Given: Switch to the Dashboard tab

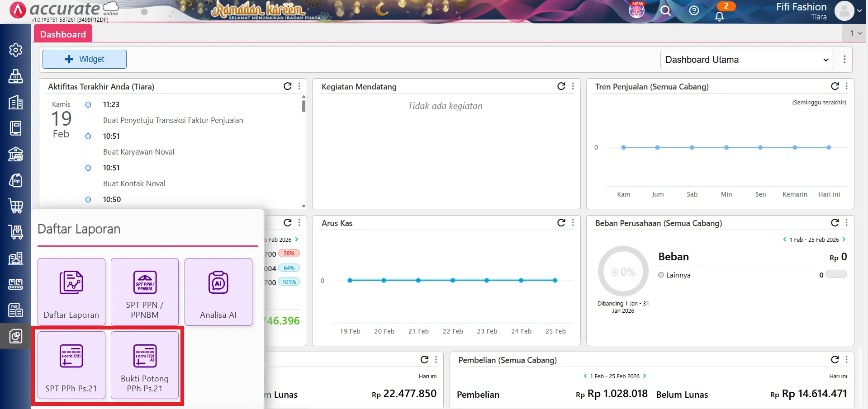Looking at the screenshot, I should pos(63,34).
